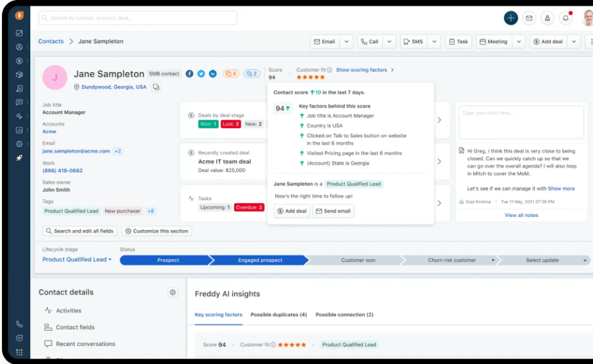Image resolution: width=593 pixels, height=364 pixels.
Task: Click the phone icon in left sidebar
Action: click(19, 324)
